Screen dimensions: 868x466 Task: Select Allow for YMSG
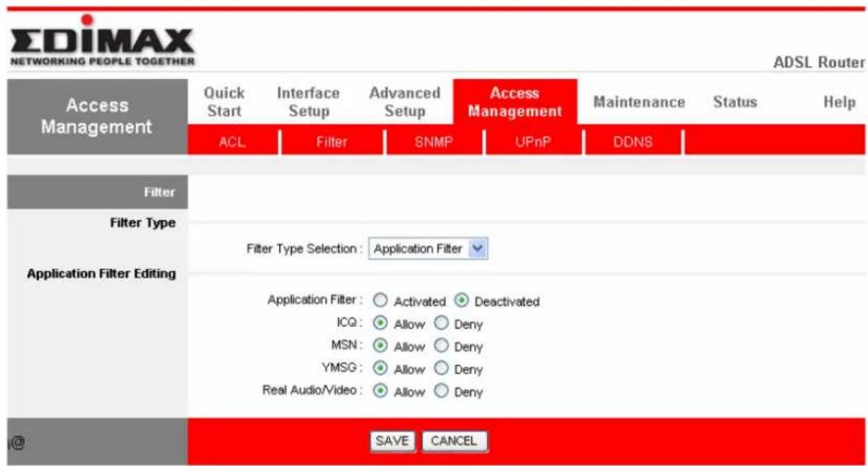click(379, 368)
